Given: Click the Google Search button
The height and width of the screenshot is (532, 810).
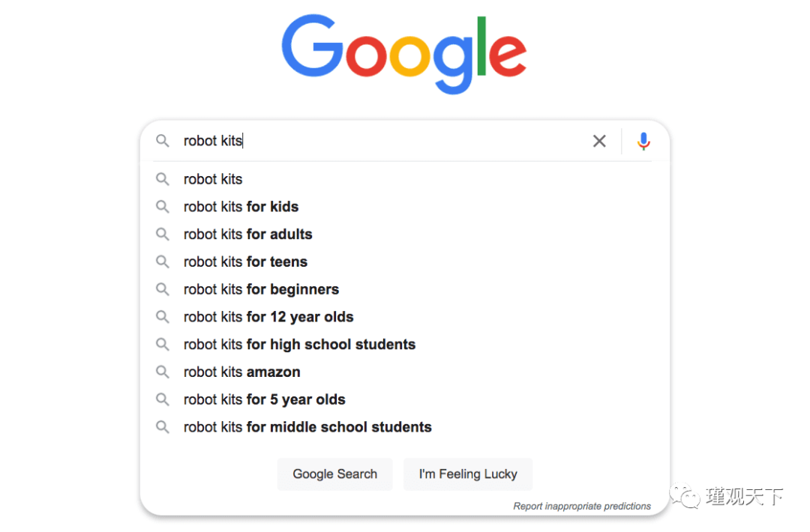Looking at the screenshot, I should point(334,474).
